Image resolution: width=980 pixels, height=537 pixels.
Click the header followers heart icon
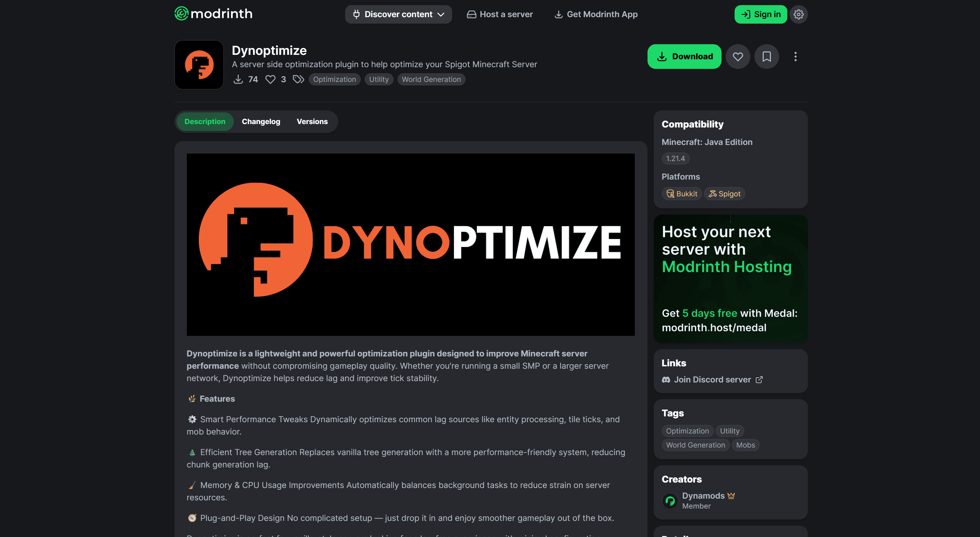[270, 79]
